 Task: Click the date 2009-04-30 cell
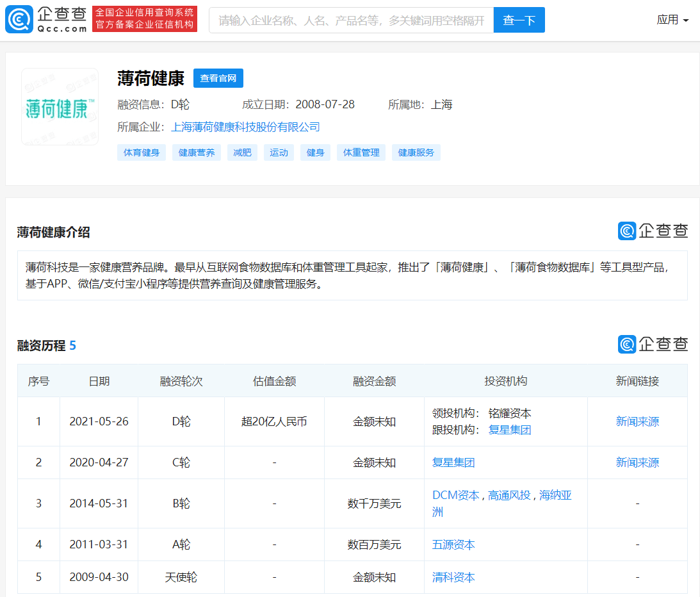tap(99, 577)
